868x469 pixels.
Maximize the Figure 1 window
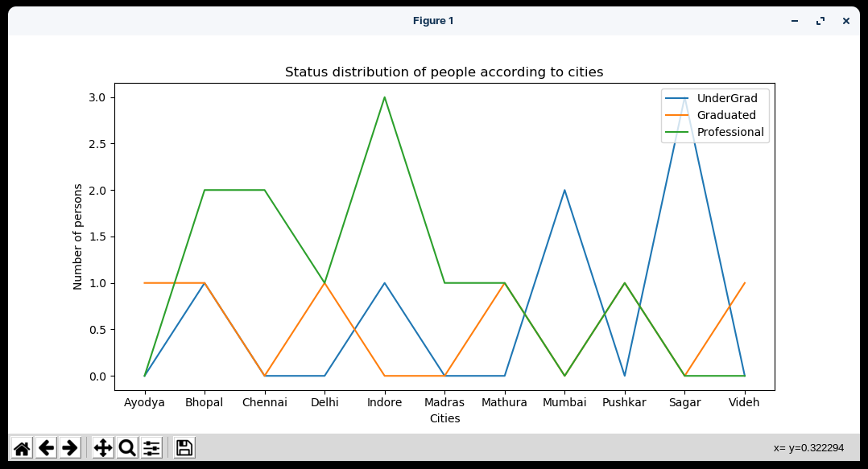(x=820, y=21)
